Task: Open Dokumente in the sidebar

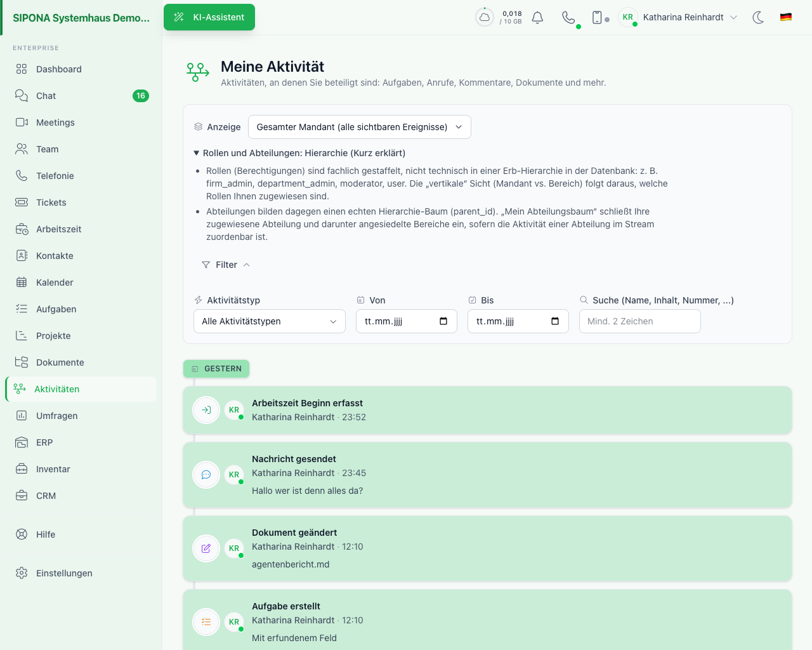Action: pyautogui.click(x=81, y=362)
